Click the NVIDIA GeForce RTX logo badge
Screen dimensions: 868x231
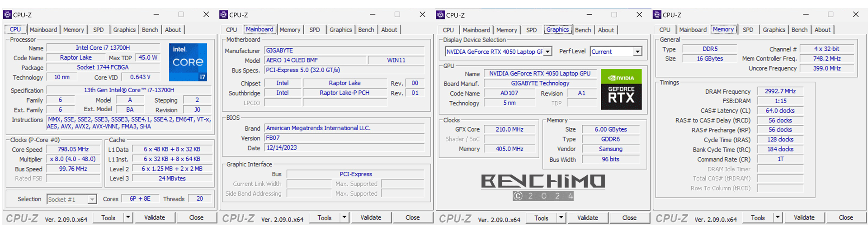pos(621,90)
